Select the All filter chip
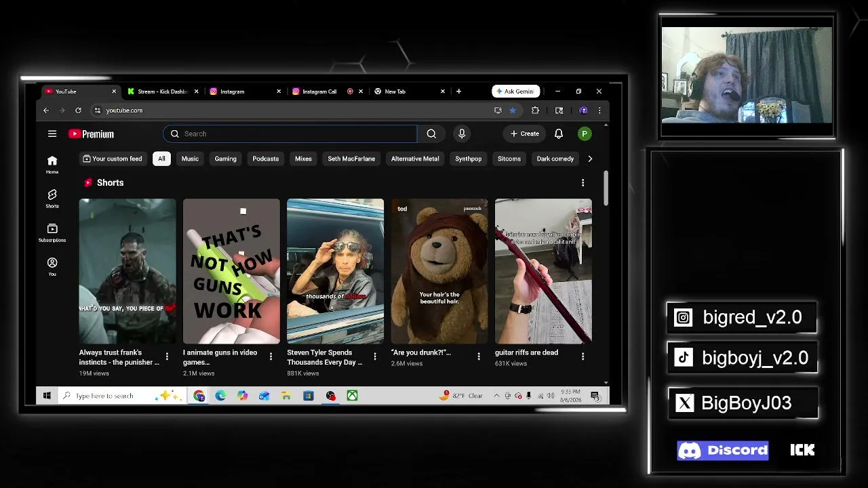This screenshot has height=488, width=868. (x=161, y=159)
